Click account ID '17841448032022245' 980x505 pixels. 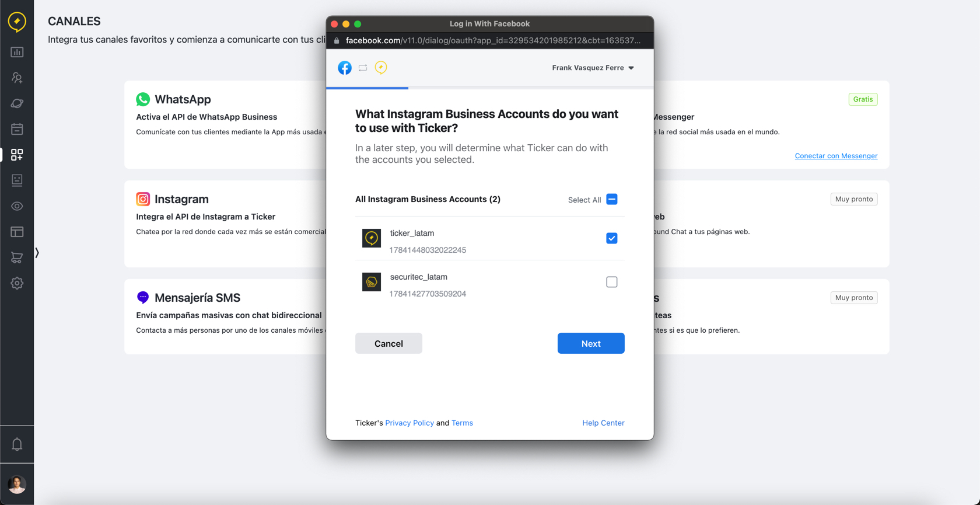[428, 250]
